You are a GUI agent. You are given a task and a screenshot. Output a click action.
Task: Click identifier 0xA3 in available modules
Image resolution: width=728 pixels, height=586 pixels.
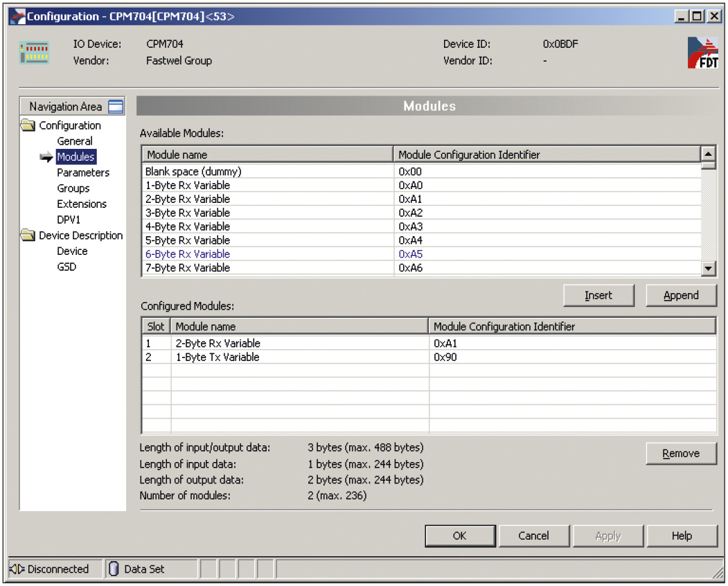click(x=411, y=227)
